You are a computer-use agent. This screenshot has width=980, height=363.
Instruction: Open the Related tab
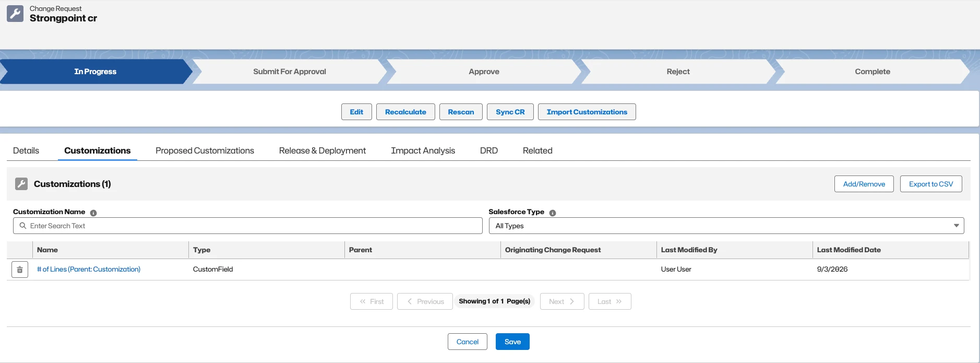(537, 150)
